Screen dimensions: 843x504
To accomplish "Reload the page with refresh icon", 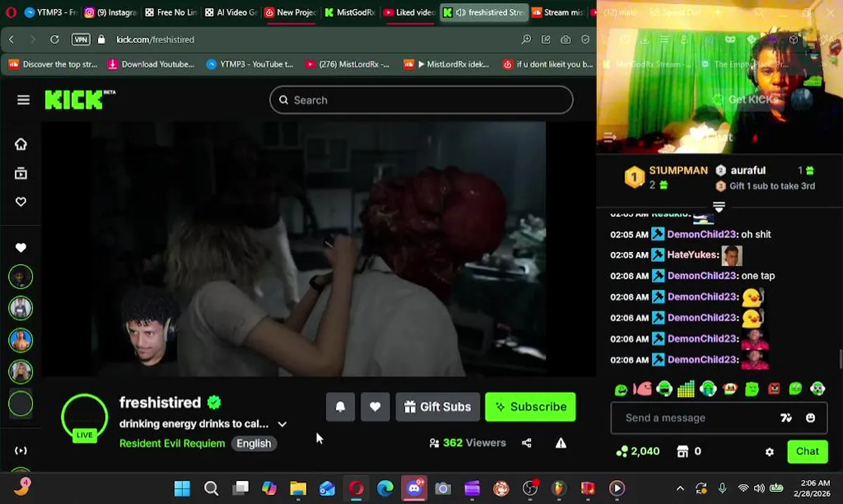I will (x=54, y=40).
